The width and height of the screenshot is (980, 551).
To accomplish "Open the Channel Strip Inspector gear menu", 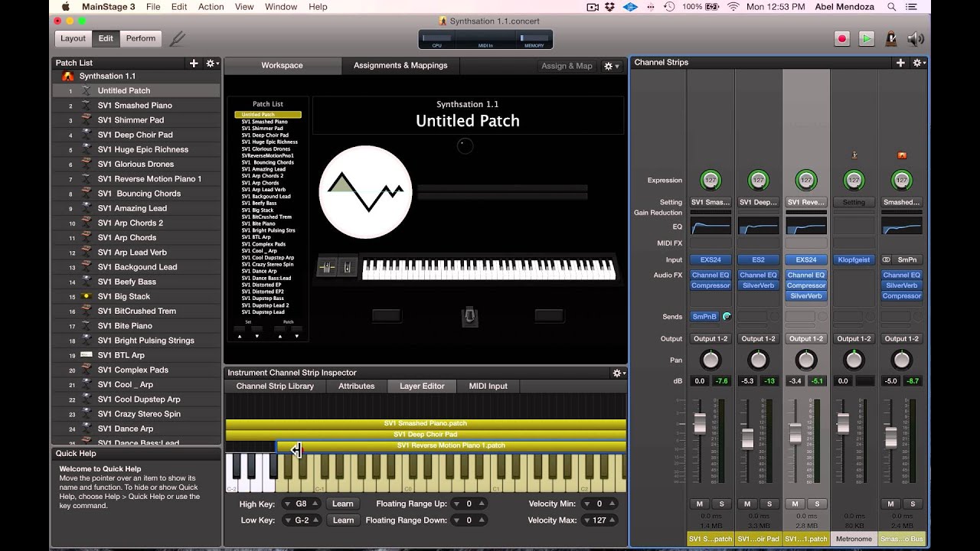I will [618, 373].
